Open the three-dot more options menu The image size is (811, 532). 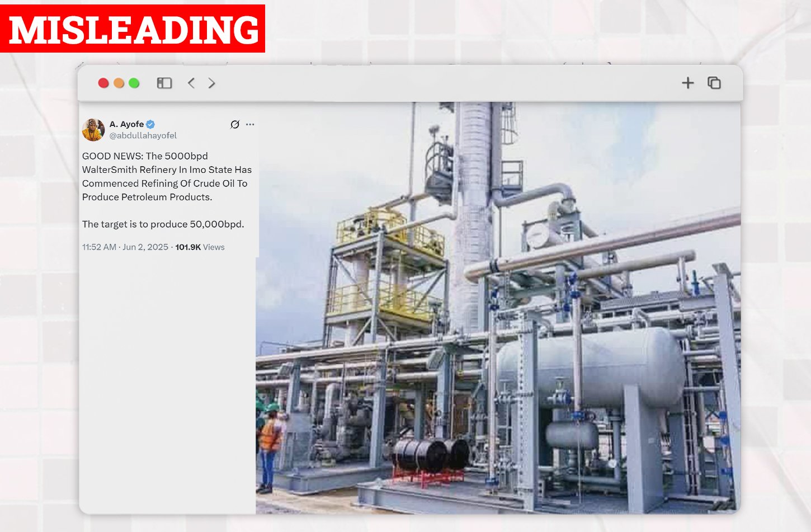tap(250, 124)
